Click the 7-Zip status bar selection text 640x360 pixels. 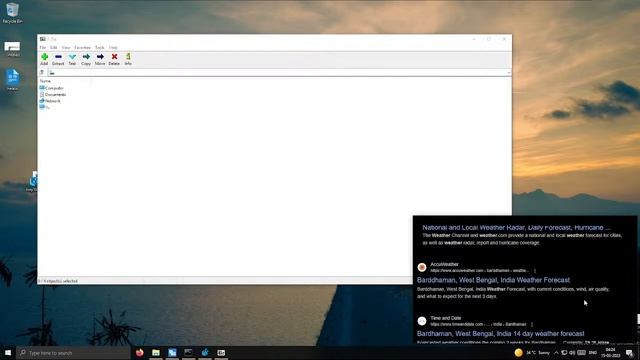click(x=58, y=281)
